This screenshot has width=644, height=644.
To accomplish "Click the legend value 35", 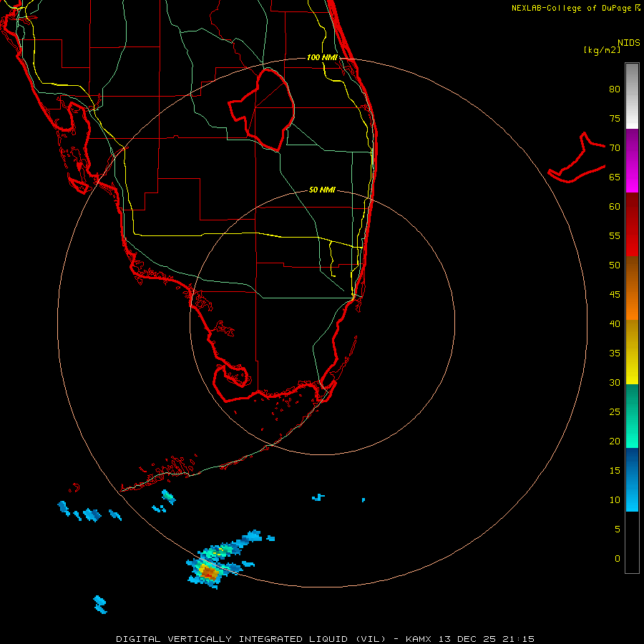I will click(x=615, y=353).
